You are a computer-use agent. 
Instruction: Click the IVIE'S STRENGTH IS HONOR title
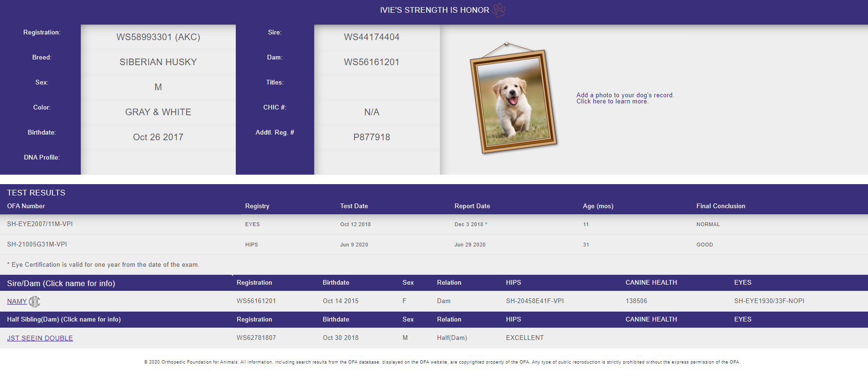[434, 10]
